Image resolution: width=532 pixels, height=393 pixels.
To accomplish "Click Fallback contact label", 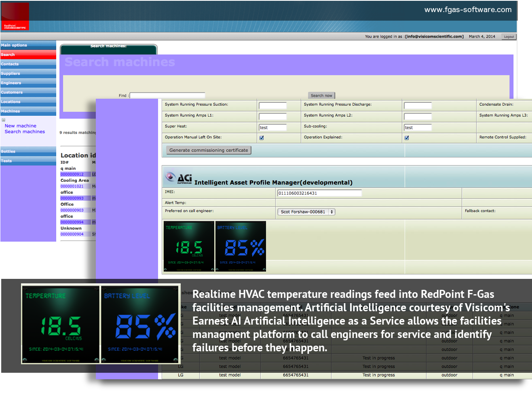I will click(x=480, y=211).
